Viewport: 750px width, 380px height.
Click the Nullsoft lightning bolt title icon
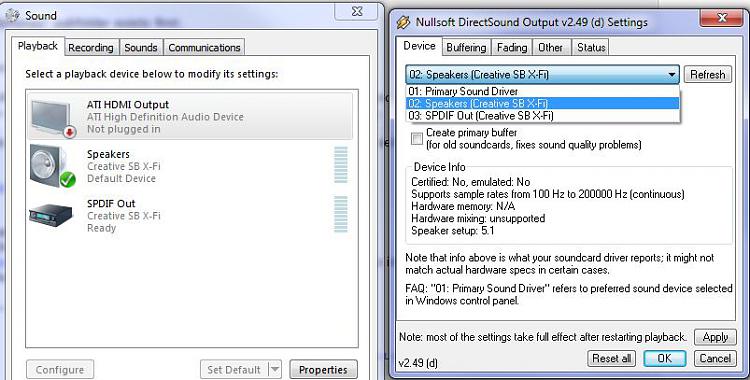click(404, 22)
